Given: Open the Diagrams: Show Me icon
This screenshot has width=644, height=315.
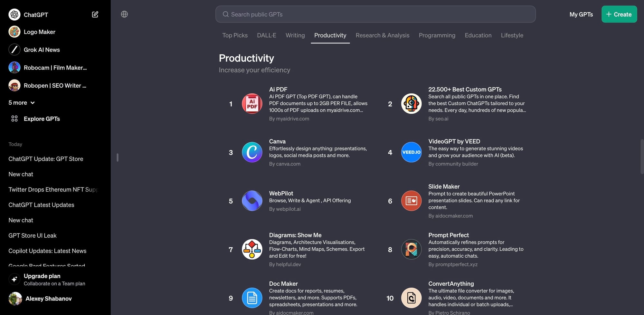Looking at the screenshot, I should click(x=252, y=249).
